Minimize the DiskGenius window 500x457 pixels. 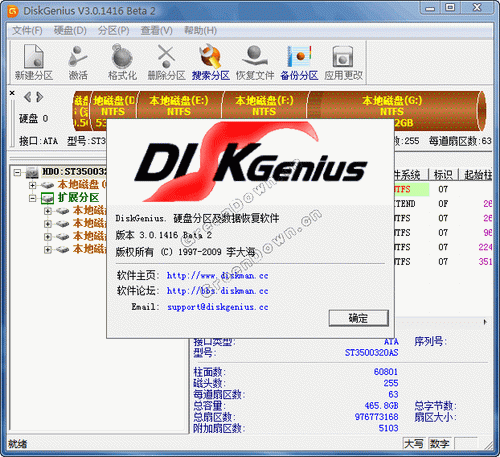click(x=430, y=8)
